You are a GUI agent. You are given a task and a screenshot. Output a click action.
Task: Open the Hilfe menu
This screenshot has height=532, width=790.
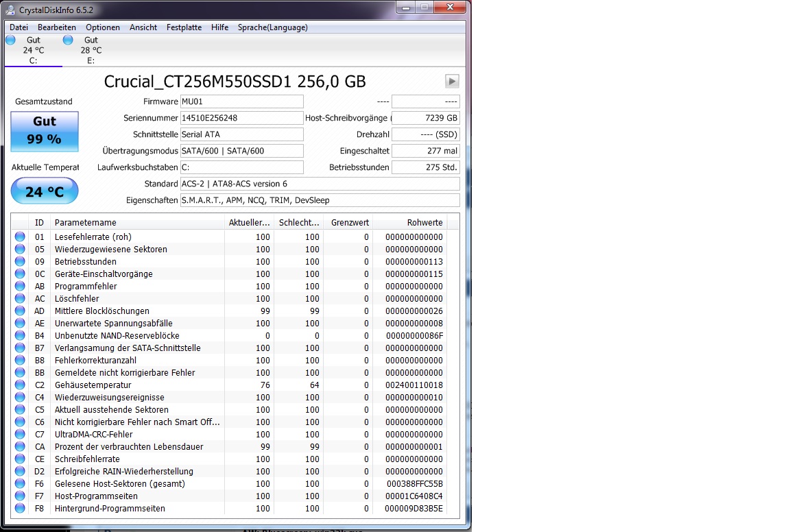point(219,27)
